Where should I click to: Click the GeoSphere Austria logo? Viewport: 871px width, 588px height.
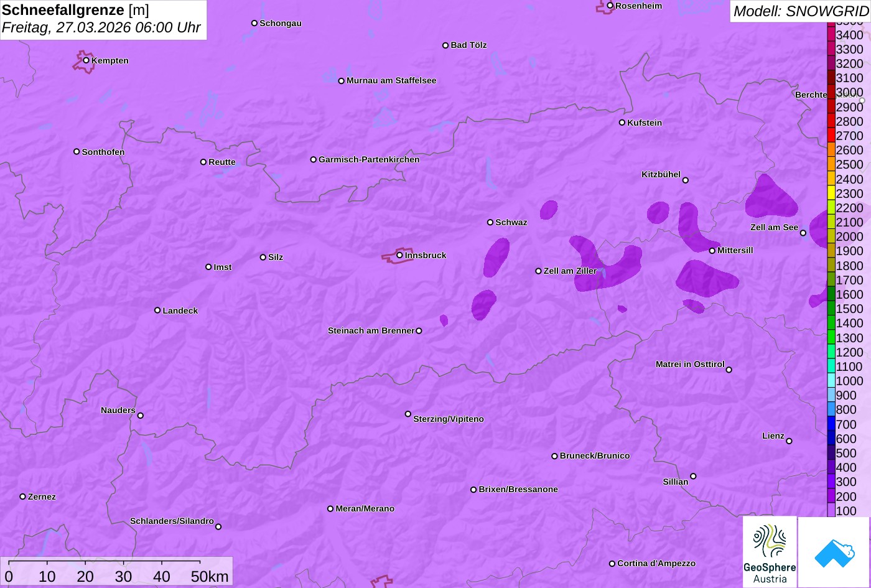click(770, 552)
